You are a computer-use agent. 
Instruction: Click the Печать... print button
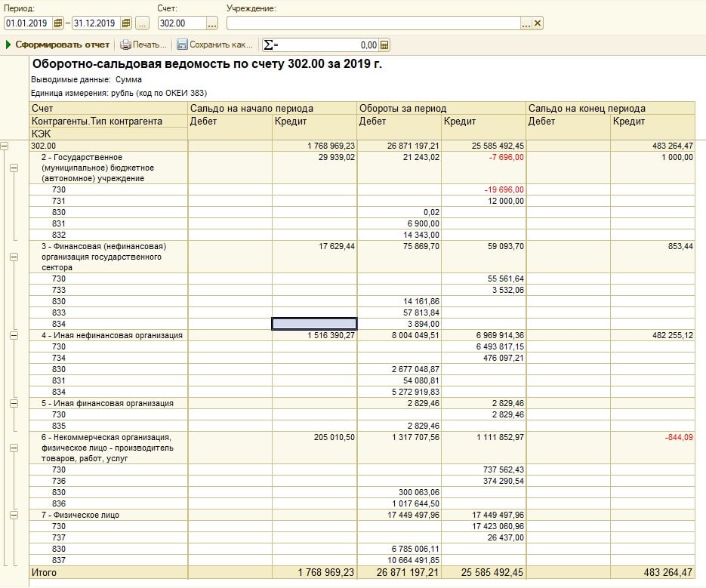(x=143, y=45)
